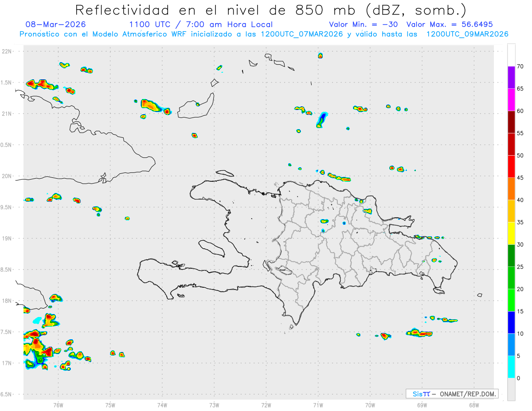This screenshot has width=532, height=411.
Task: Click the '18N' latitude label
Action: [x=7, y=301]
